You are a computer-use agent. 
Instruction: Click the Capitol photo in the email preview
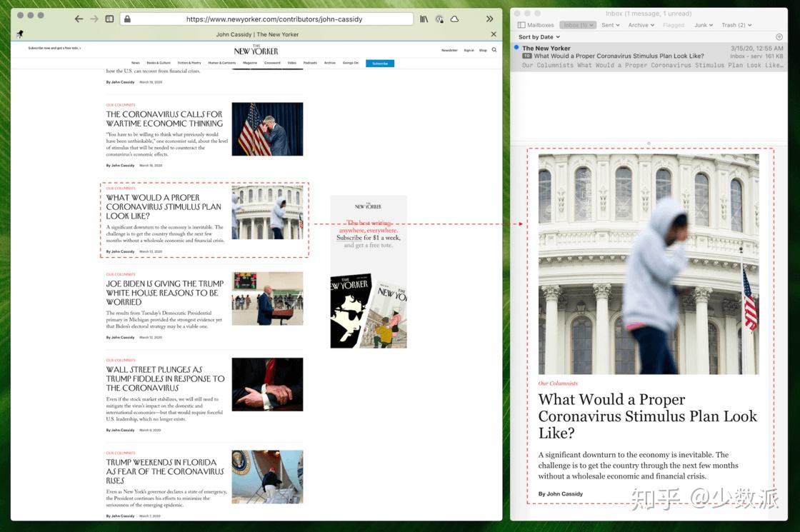(649, 264)
